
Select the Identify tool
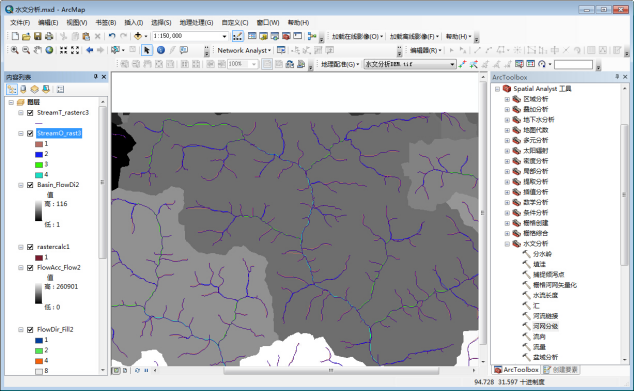[x=161, y=50]
